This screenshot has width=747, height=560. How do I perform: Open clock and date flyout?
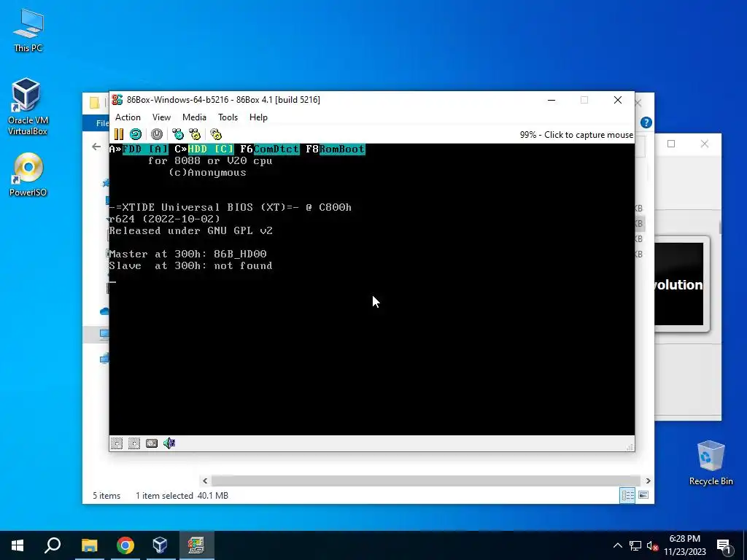click(x=684, y=545)
